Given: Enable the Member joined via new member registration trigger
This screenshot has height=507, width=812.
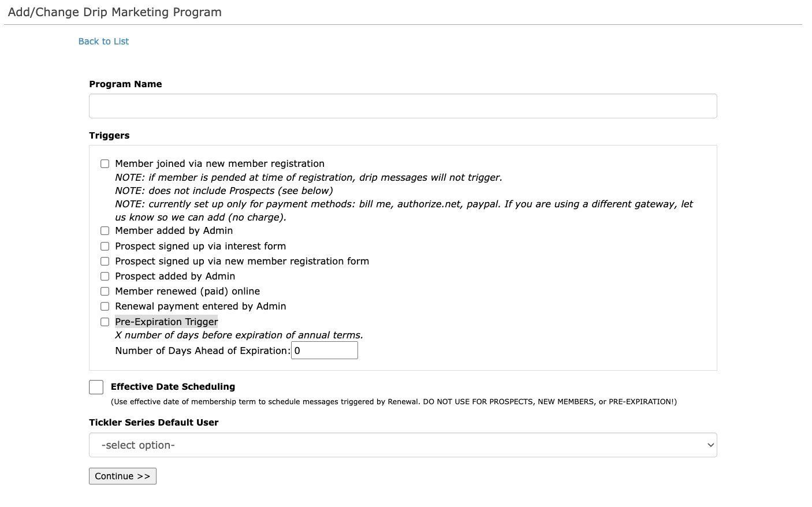Looking at the screenshot, I should pos(105,163).
